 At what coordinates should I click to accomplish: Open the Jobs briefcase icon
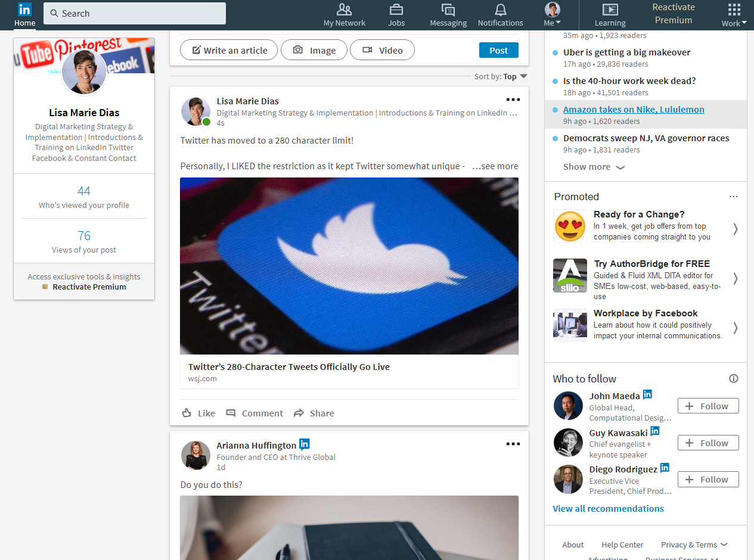396,10
